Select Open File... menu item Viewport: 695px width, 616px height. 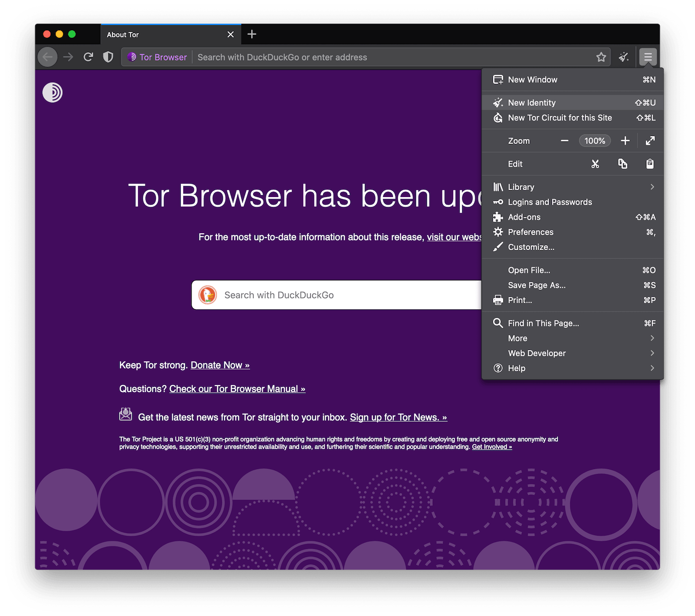(573, 270)
